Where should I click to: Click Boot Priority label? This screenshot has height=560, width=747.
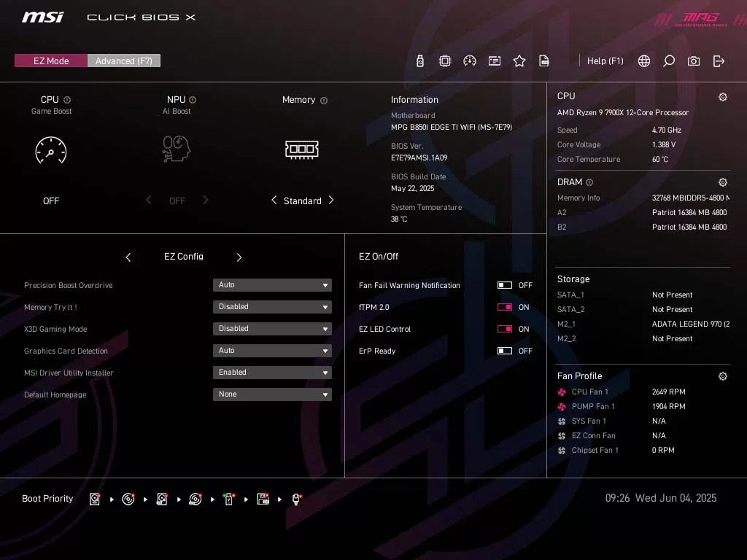click(47, 499)
